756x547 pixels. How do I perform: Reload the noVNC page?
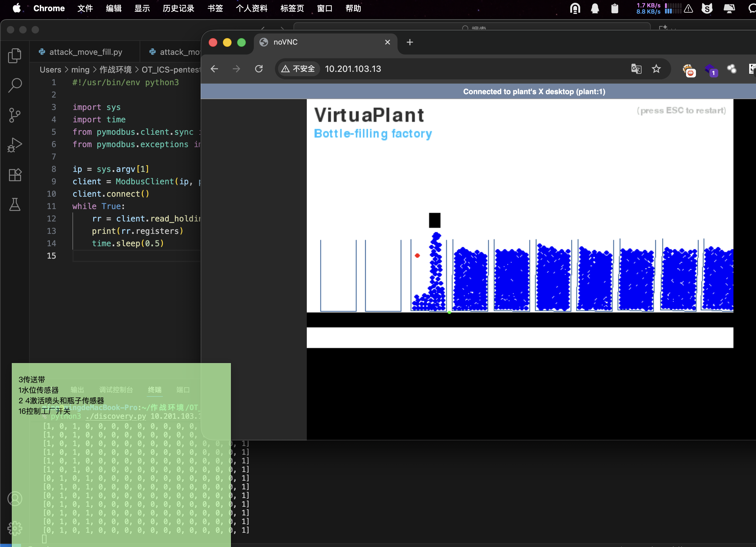[259, 69]
